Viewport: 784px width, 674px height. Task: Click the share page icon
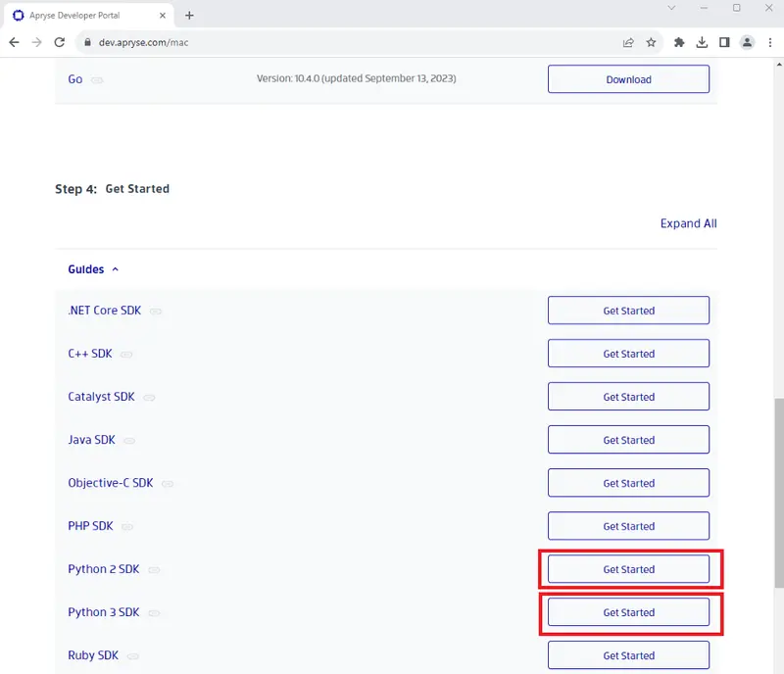click(628, 42)
